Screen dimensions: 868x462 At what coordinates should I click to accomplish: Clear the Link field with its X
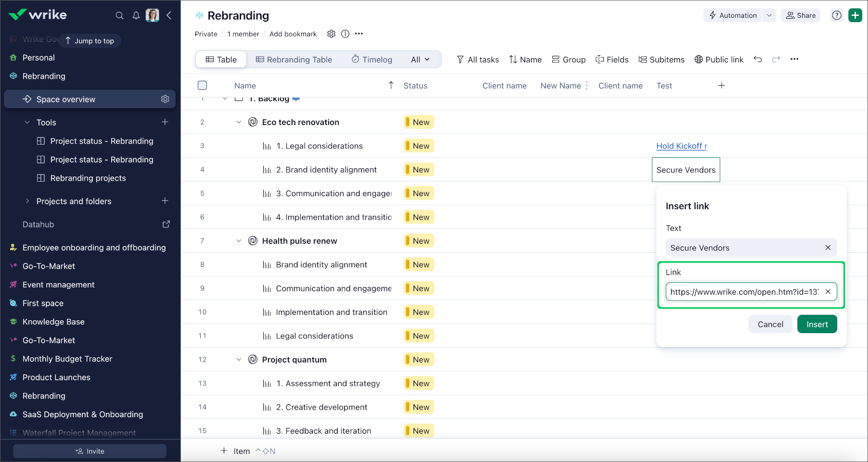tap(828, 292)
